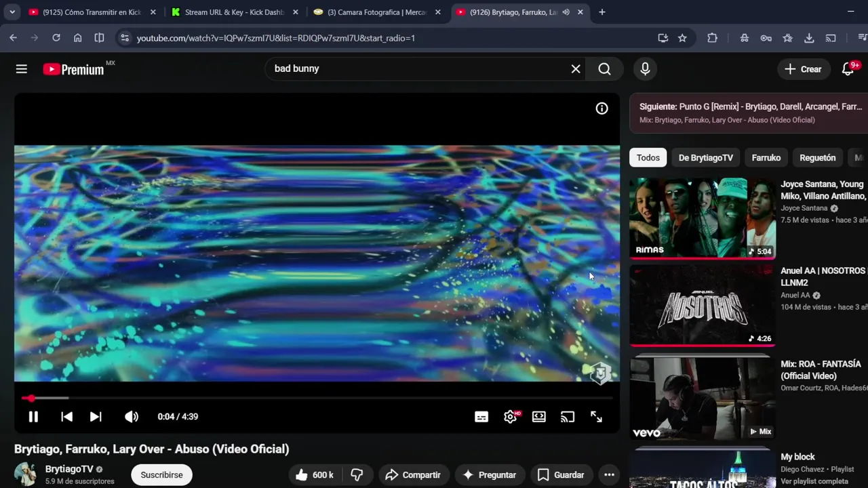This screenshot has height=488, width=868.
Task: Dislike the video
Action: pos(357,475)
